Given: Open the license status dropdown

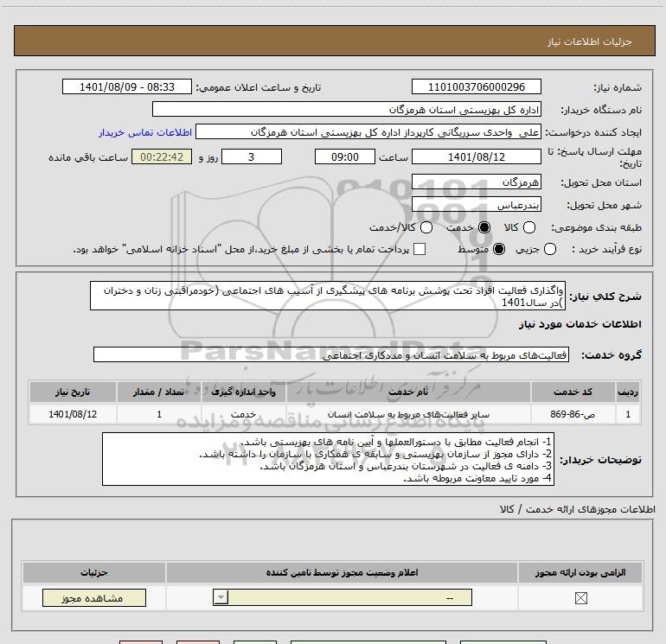Looking at the screenshot, I should tap(343, 597).
